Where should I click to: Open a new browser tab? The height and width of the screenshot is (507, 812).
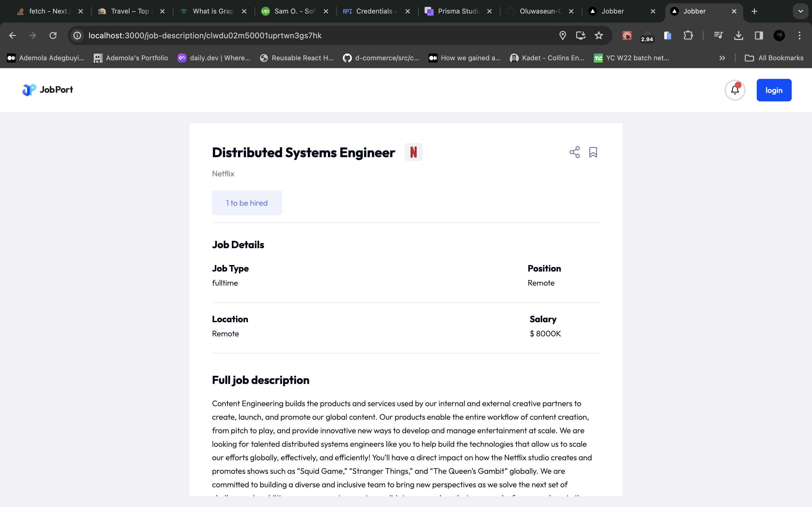pos(754,11)
